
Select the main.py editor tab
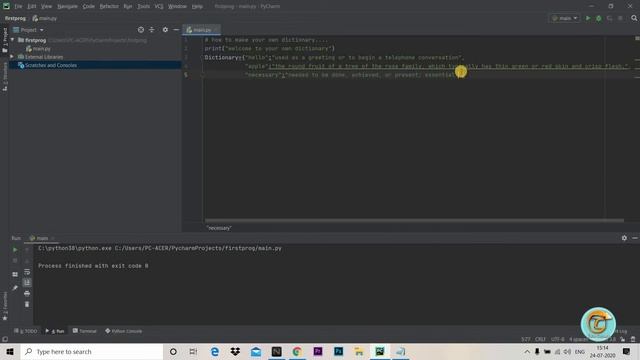point(202,30)
